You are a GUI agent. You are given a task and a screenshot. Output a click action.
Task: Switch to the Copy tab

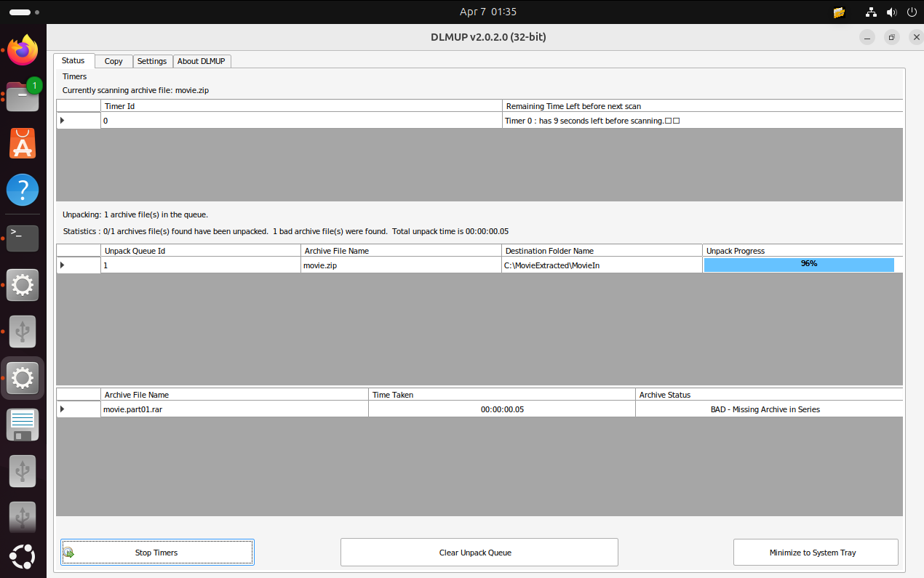tap(113, 61)
